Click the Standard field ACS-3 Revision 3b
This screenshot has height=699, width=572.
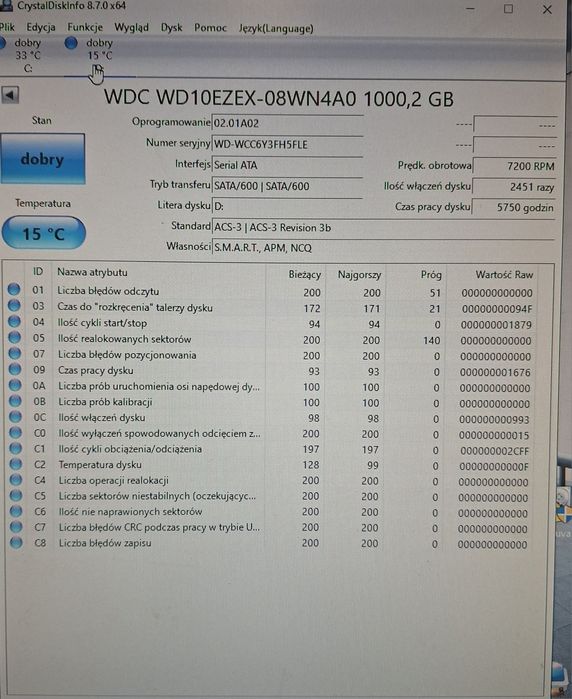383,227
